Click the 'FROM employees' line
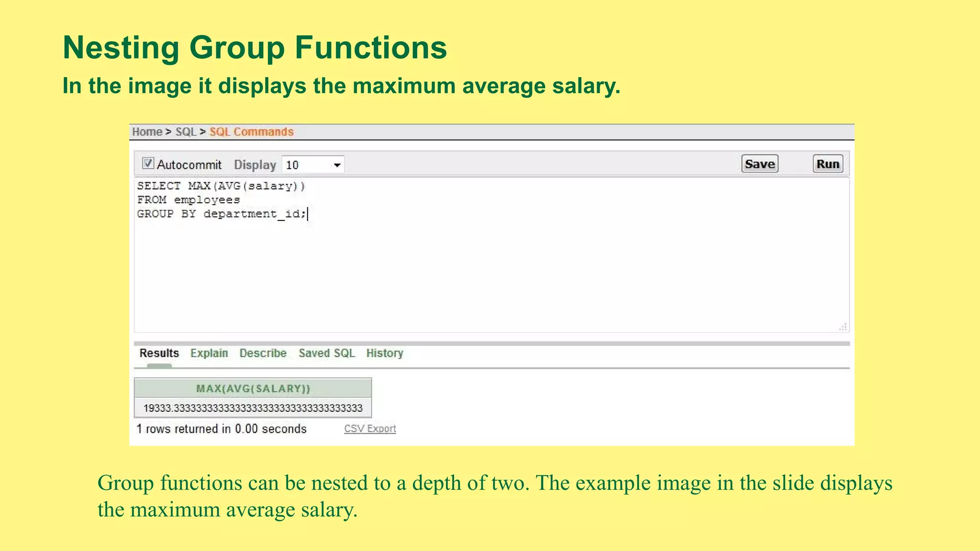Screen dimensions: 980x551 pyautogui.click(x=189, y=200)
